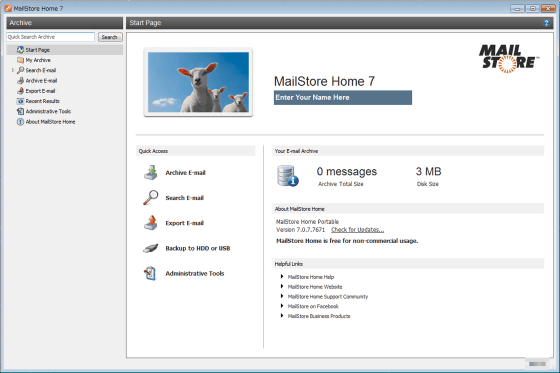Open MailStore on Facebook link
This screenshot has height=373, width=560.
click(x=313, y=306)
